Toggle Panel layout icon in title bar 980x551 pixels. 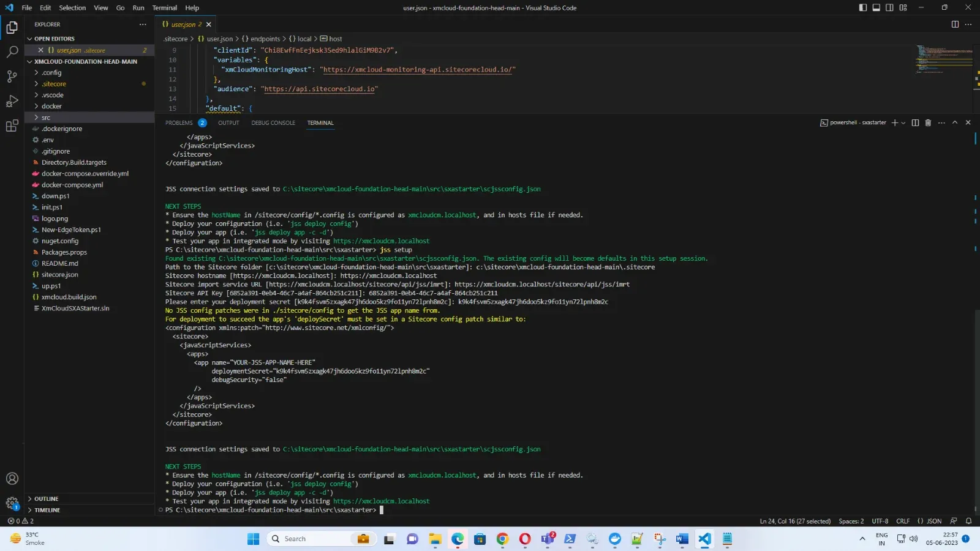pyautogui.click(x=876, y=7)
